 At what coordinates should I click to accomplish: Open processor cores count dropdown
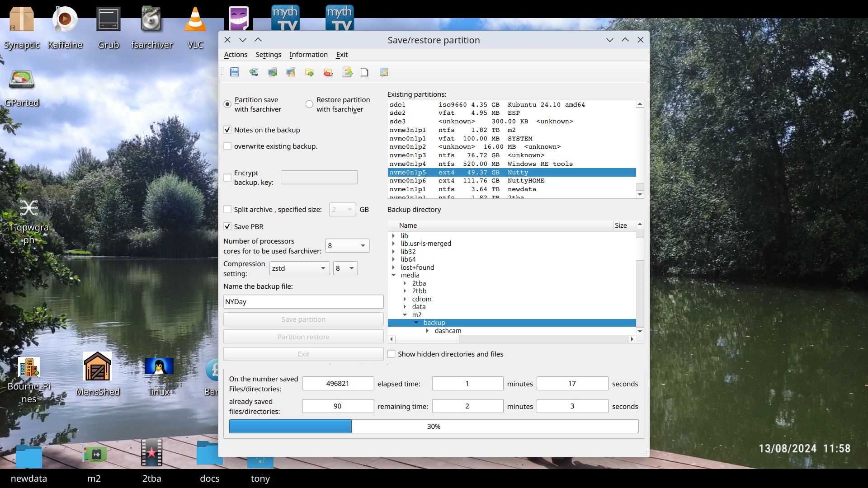(347, 246)
